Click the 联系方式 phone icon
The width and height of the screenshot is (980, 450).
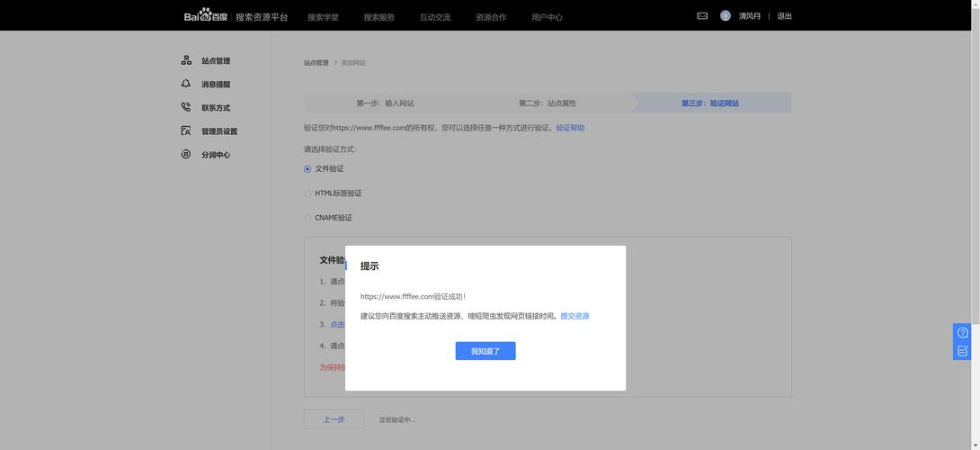coord(186,107)
